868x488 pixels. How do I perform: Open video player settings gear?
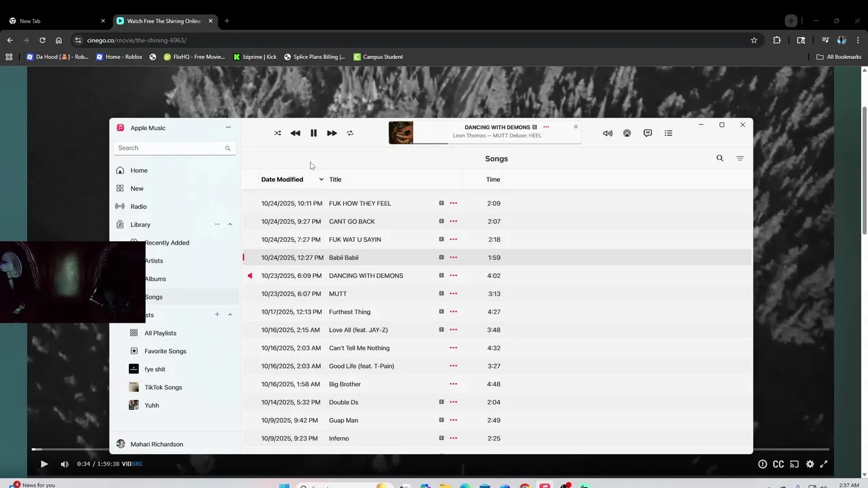pyautogui.click(x=810, y=464)
